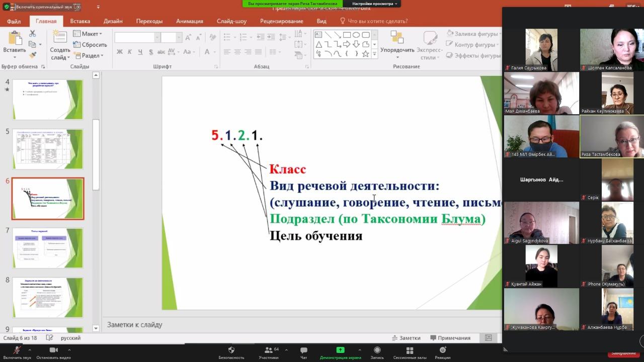Viewport: 644px width, 362px height.
Task: Unmute microphone with Включить звук button
Action: pos(17,350)
